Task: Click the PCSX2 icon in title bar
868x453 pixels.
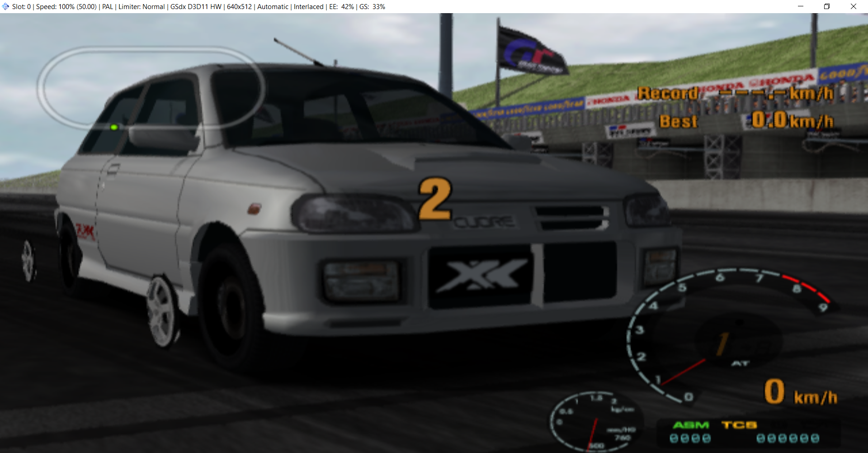Action: pyautogui.click(x=5, y=6)
